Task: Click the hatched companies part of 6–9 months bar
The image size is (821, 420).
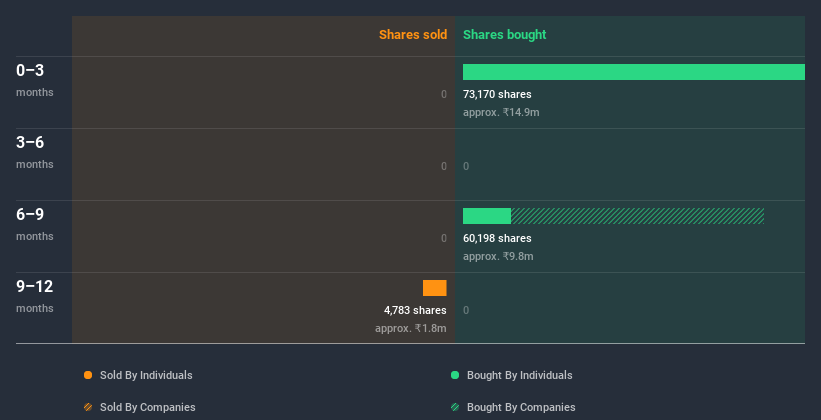Action: (637, 216)
